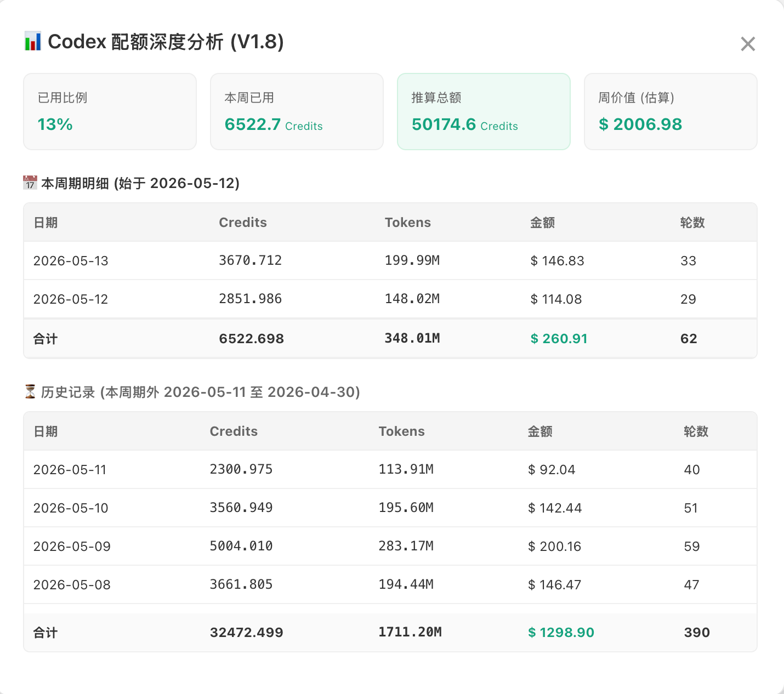Close the Codex quota analysis dialog
The height and width of the screenshot is (694, 784).
(748, 44)
